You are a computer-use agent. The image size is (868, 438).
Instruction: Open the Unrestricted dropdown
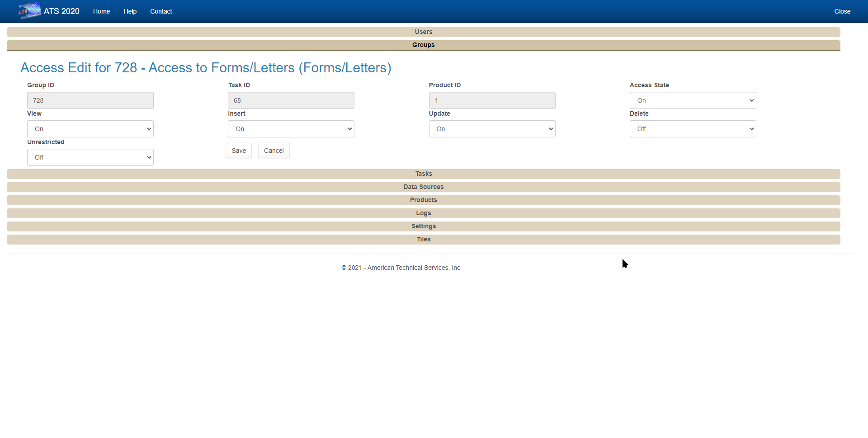coord(90,157)
